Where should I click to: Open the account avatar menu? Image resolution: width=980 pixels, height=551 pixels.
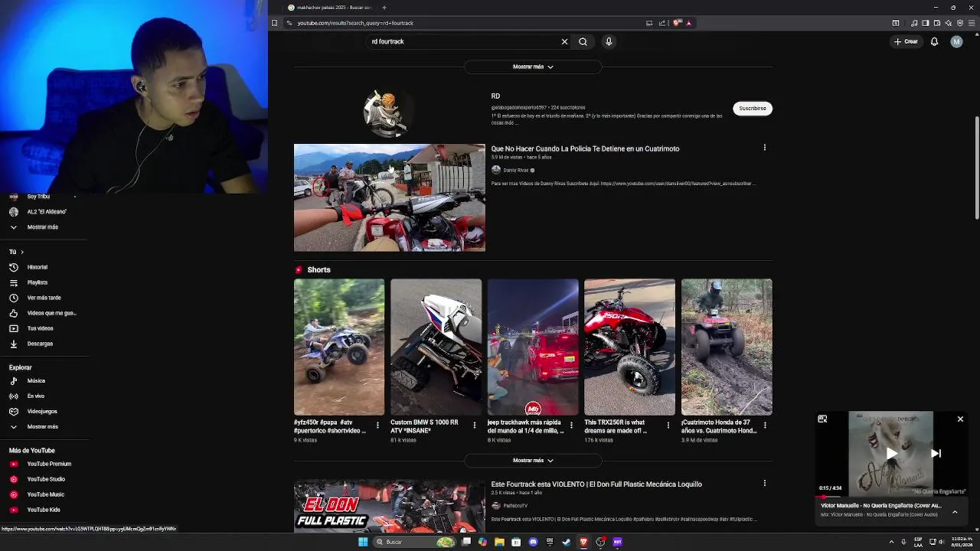pos(956,42)
